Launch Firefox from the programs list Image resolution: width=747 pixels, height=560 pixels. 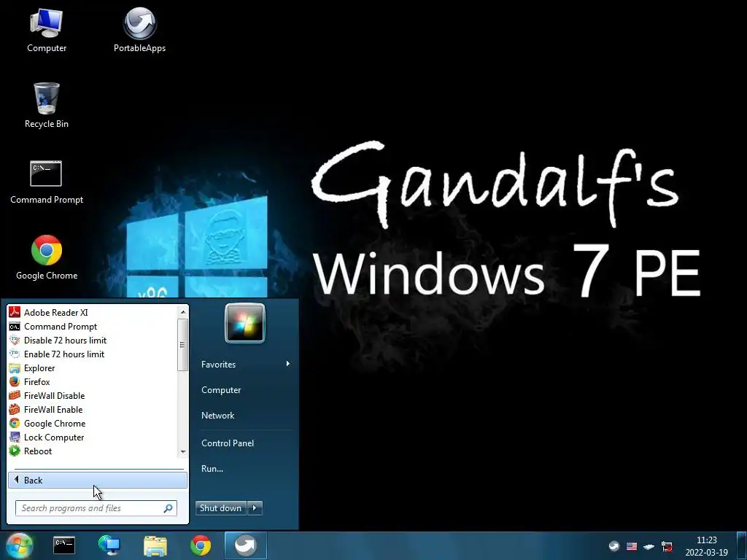pyautogui.click(x=93, y=381)
